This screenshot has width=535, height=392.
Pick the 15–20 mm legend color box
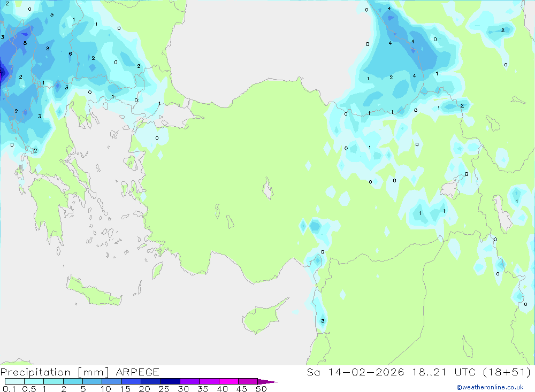point(132,381)
